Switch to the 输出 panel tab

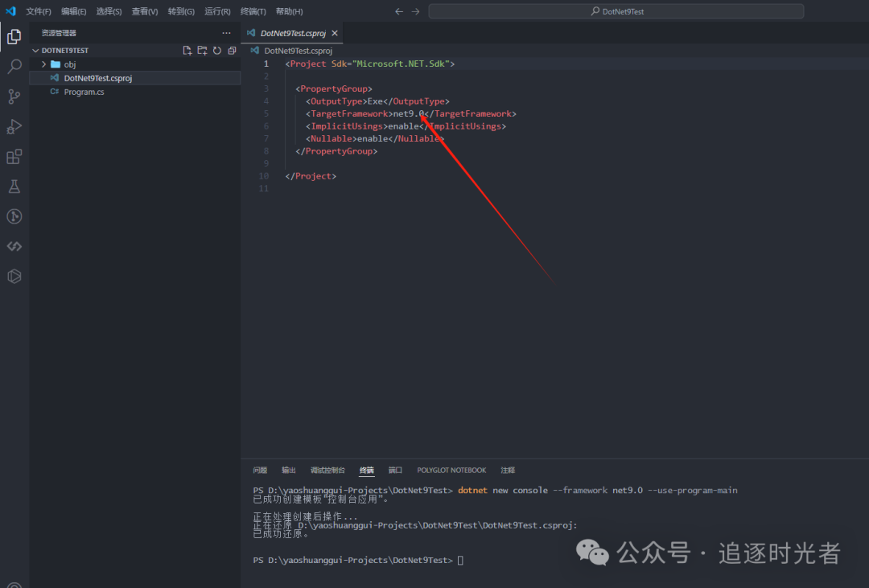point(288,470)
